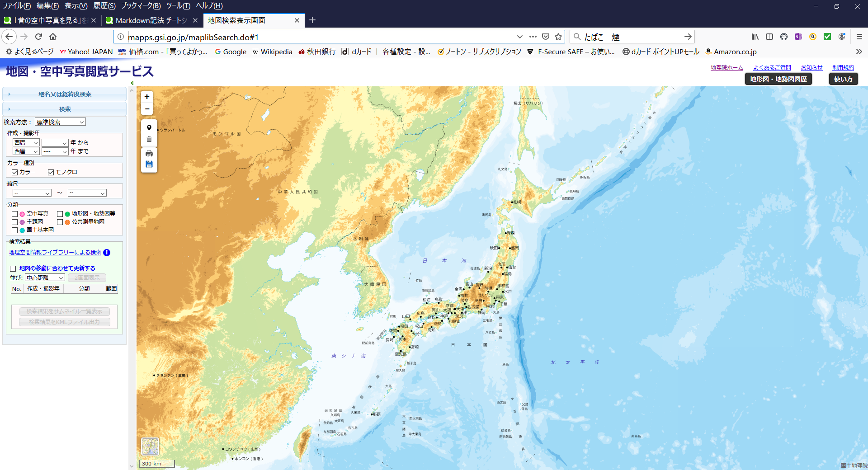Open the ブックマーク menu

coord(141,6)
